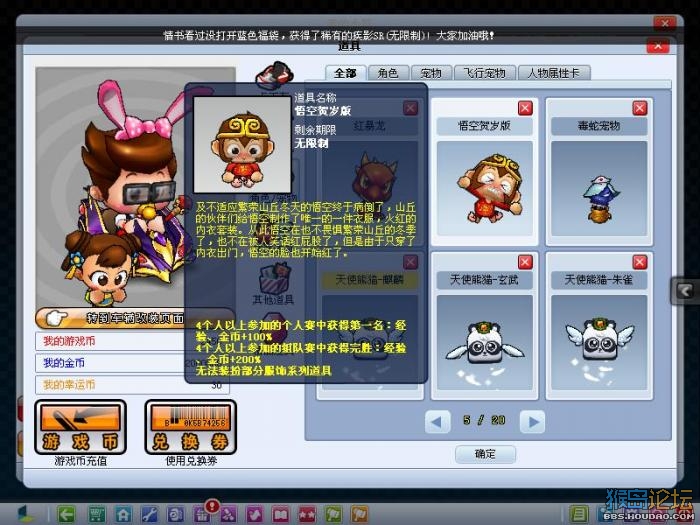This screenshot has height=525, width=700.
Task: Click the green flag icon
Action: (333, 514)
